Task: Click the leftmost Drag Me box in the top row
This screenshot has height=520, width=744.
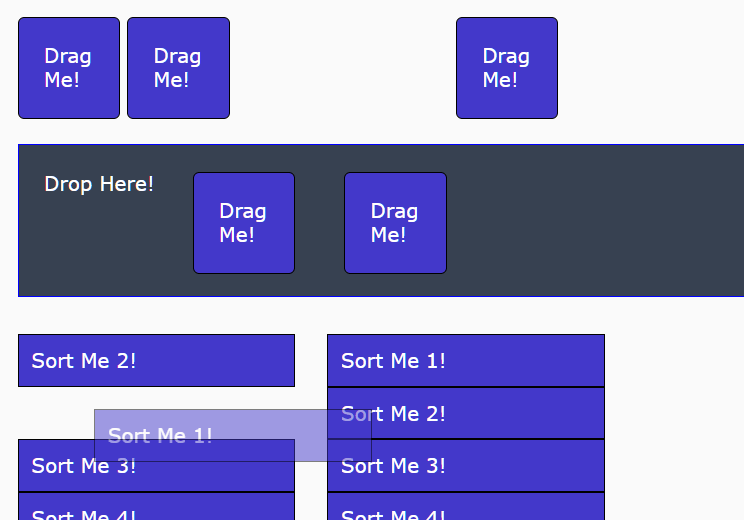Action: 68,68
